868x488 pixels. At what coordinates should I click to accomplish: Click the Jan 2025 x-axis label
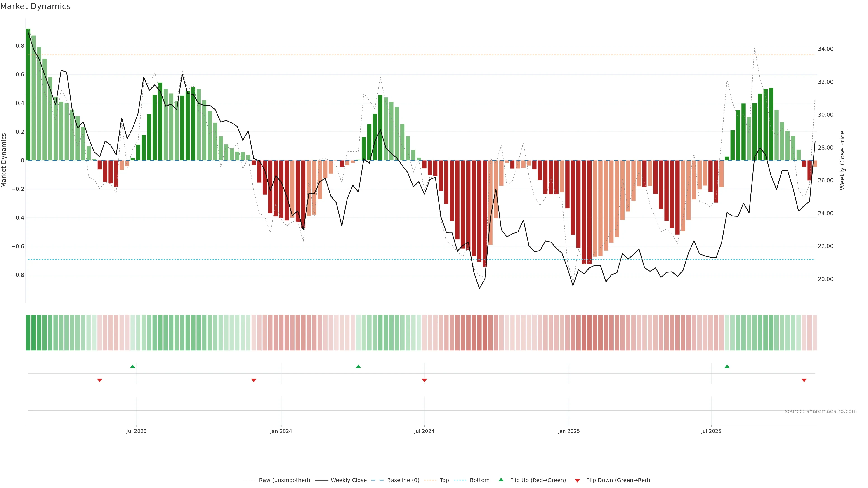point(569,431)
